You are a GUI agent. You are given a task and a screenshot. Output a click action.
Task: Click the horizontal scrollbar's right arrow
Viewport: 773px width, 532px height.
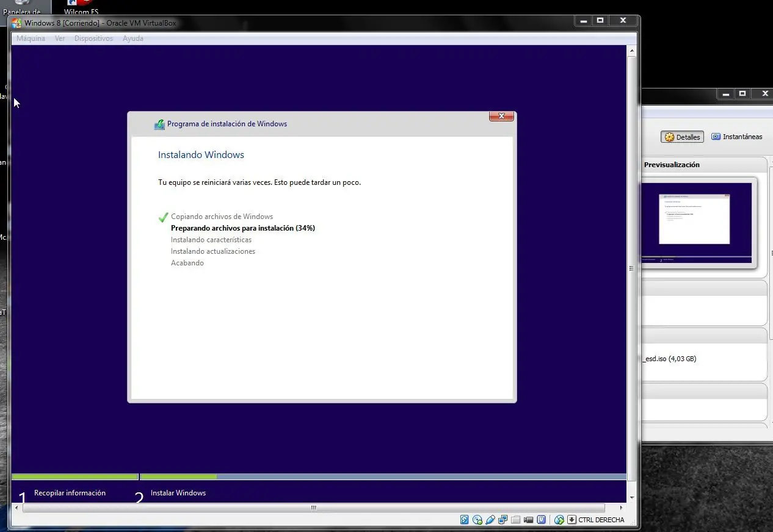coord(622,508)
